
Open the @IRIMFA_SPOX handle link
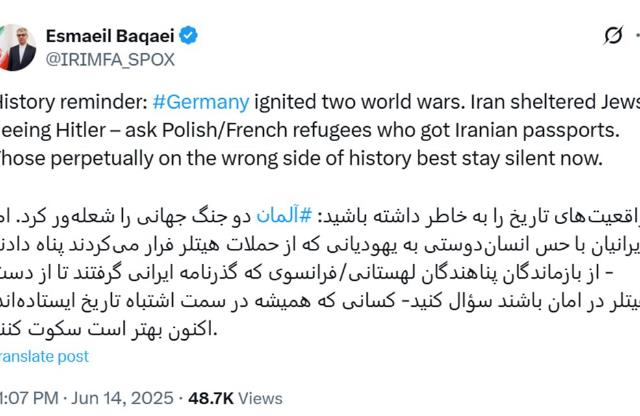[110, 59]
